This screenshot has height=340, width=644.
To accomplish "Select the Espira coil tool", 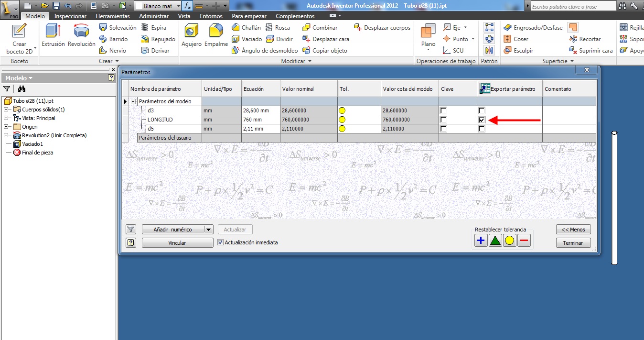I will point(153,28).
